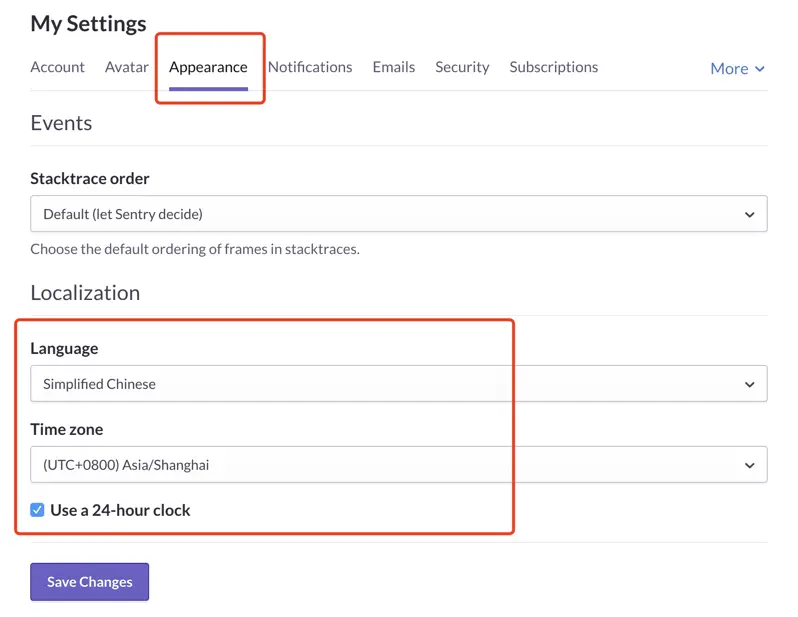Click the Stacktrace order dropdown arrow icon

750,214
